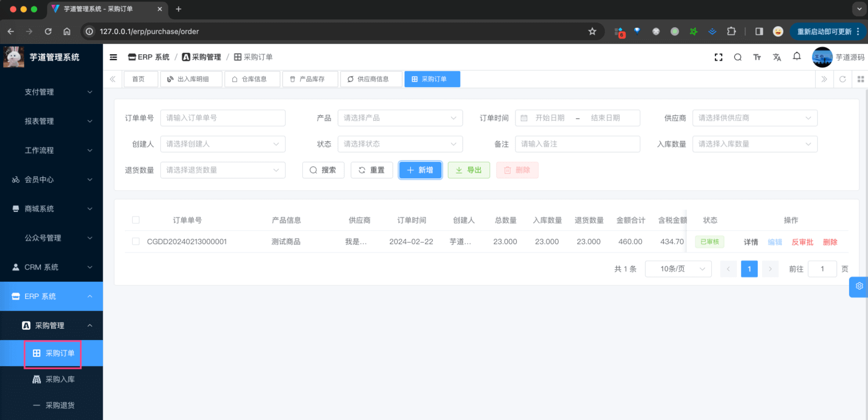Image resolution: width=868 pixels, height=420 pixels.
Task: Open the language translation icon
Action: (777, 57)
